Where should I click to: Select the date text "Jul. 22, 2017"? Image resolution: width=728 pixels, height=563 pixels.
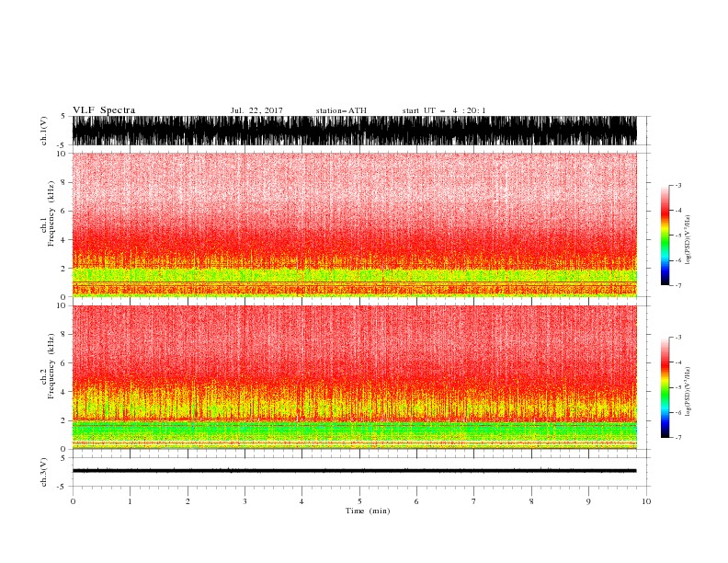click(x=256, y=110)
